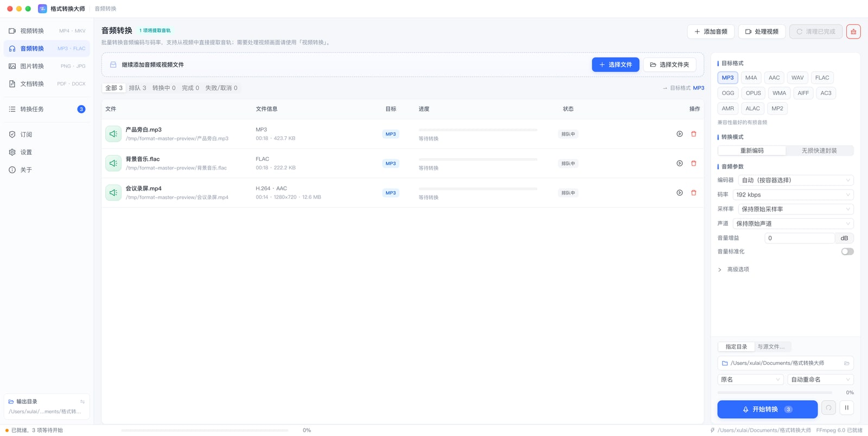Image resolution: width=868 pixels, height=436 pixels.
Task: Click the stop/reset circular button
Action: [x=828, y=408]
